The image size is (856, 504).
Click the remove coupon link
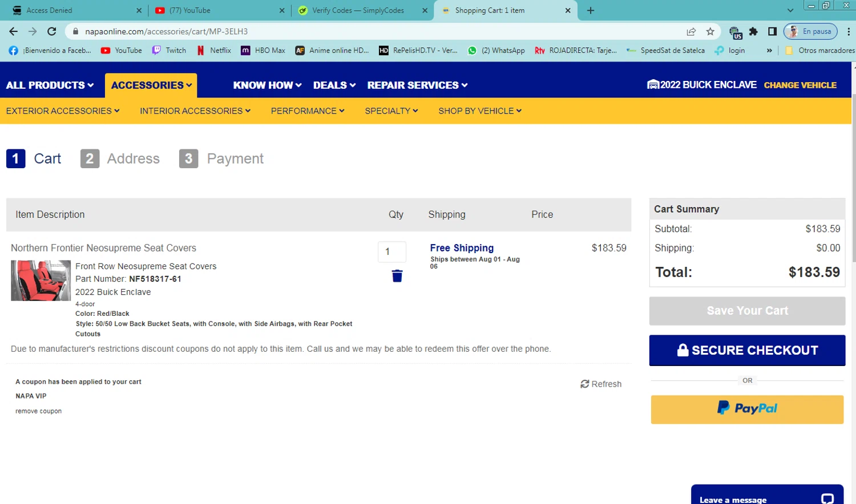coord(38,411)
